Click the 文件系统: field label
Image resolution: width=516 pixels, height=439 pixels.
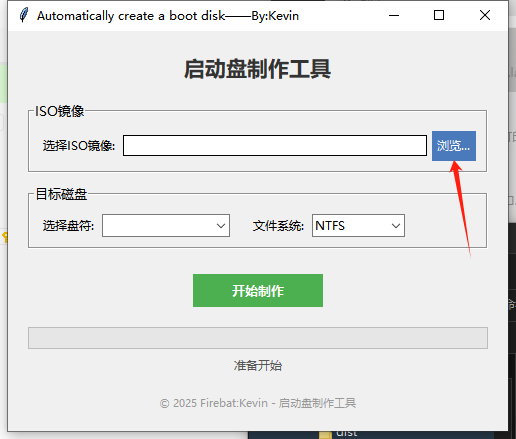coord(278,226)
